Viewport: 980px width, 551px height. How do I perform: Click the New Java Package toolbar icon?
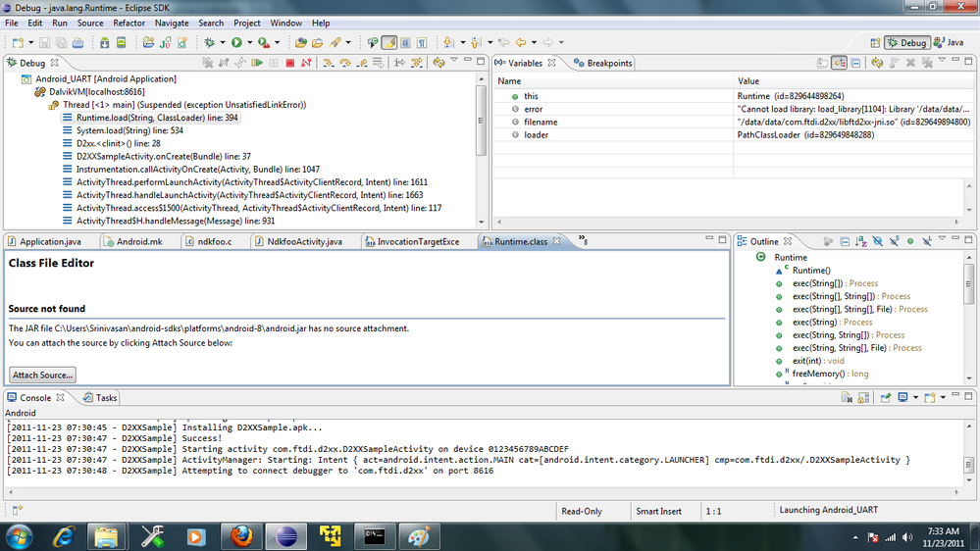coord(148,42)
